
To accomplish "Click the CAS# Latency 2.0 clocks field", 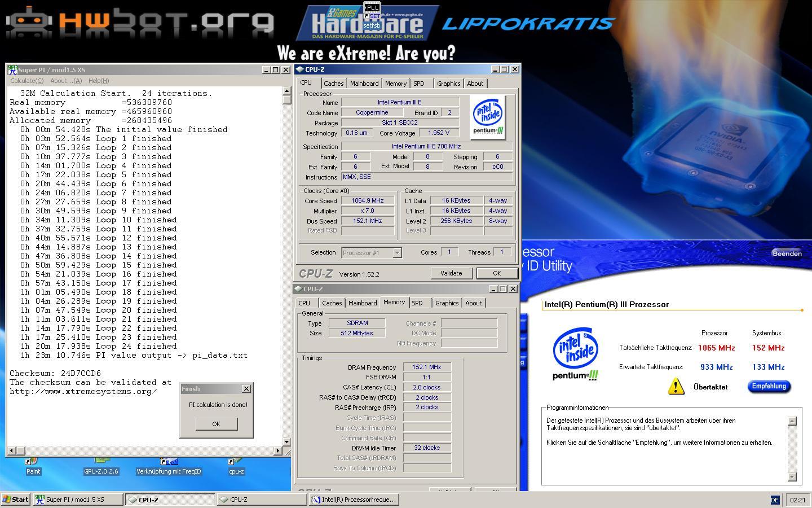I will point(427,388).
